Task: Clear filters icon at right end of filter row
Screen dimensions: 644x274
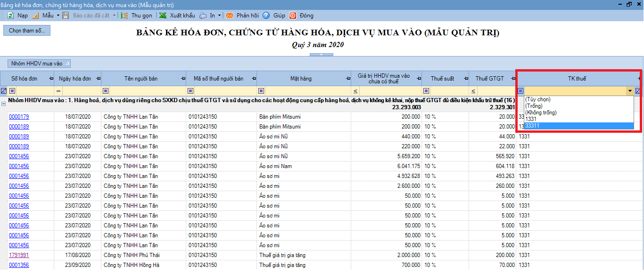Action: click(x=638, y=91)
